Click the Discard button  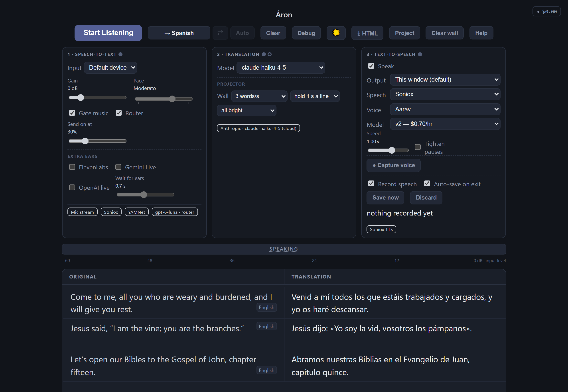coord(426,198)
